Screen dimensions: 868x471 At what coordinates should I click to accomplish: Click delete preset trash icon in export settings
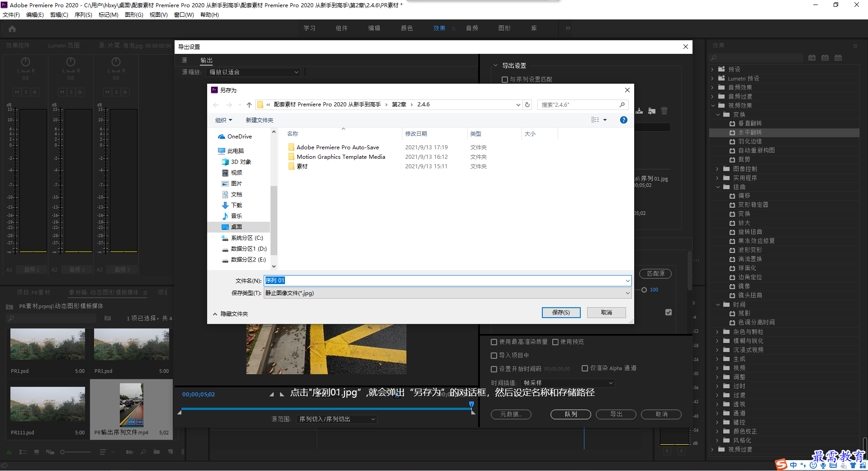[x=664, y=111]
